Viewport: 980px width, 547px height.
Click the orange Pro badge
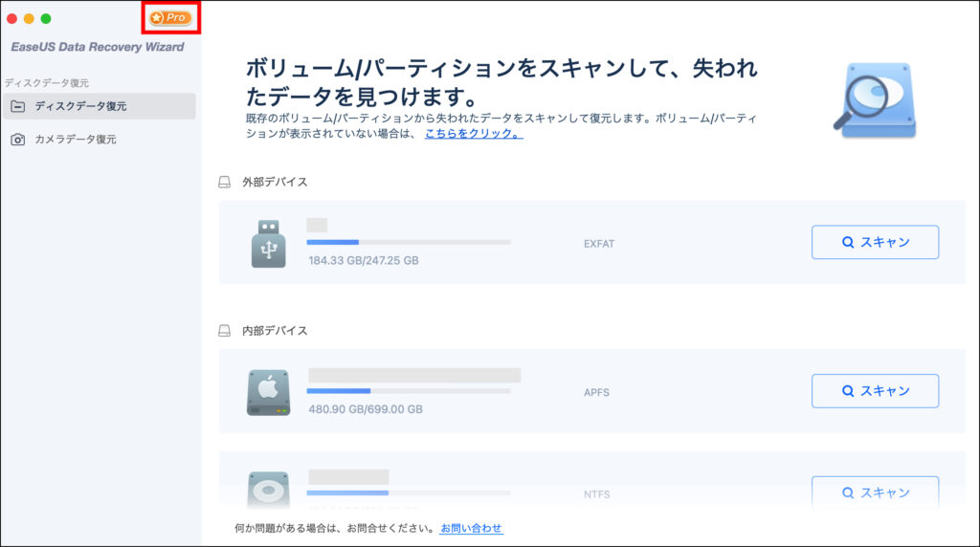point(170,17)
